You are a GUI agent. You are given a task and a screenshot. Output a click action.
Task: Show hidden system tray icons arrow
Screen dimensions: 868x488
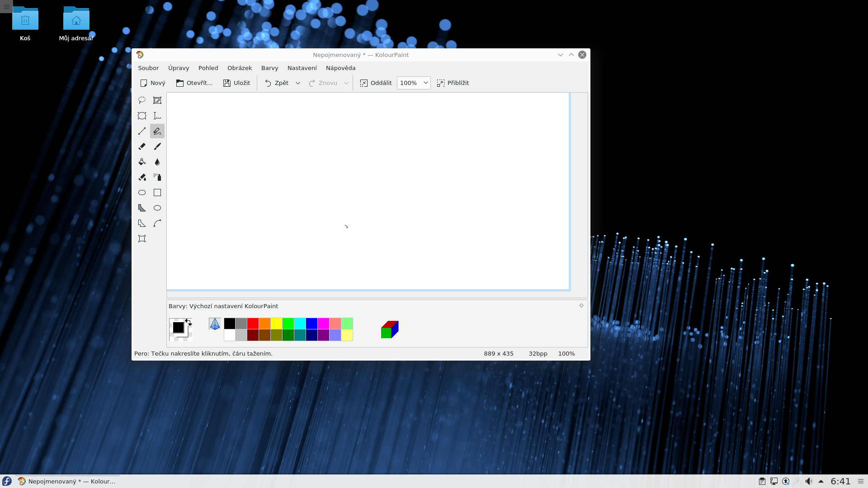click(x=821, y=481)
